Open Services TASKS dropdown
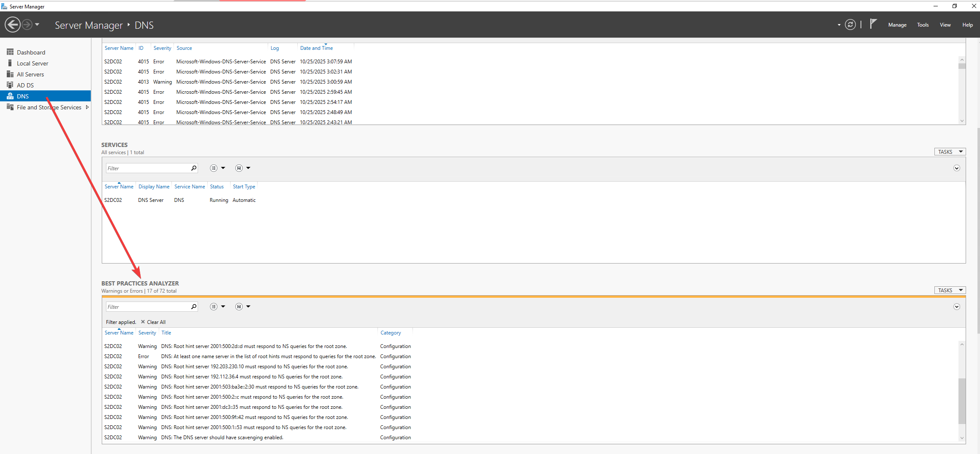The image size is (980, 454). coord(950,152)
